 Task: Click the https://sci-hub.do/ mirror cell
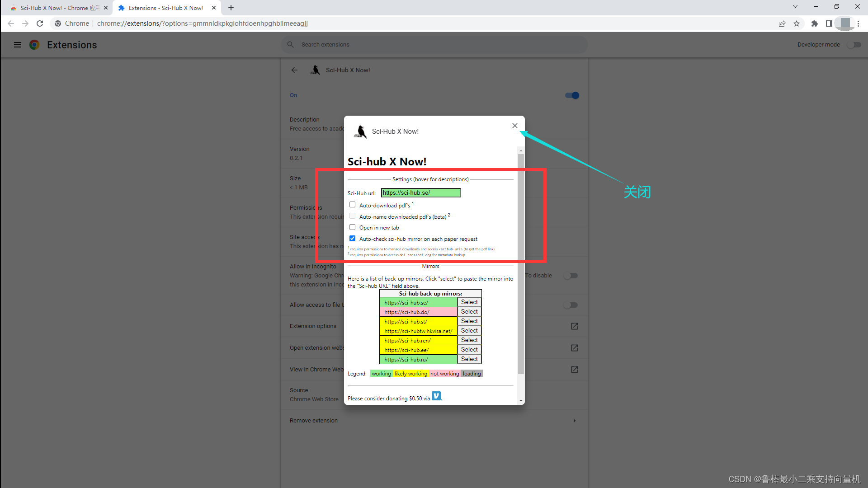click(x=418, y=312)
